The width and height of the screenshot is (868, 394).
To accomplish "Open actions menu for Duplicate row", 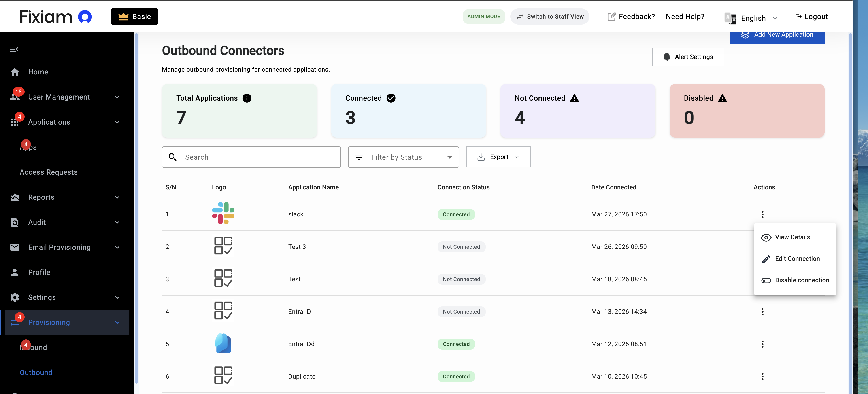I will coord(762,376).
